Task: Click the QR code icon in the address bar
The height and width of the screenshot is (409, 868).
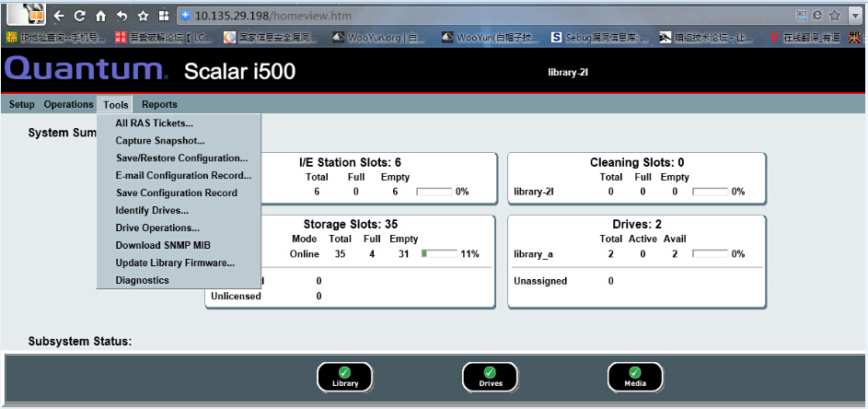Action: (x=802, y=16)
